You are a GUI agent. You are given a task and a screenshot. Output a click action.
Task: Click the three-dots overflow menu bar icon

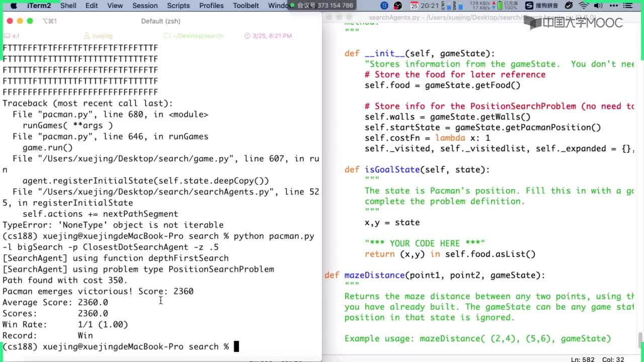coord(614,6)
